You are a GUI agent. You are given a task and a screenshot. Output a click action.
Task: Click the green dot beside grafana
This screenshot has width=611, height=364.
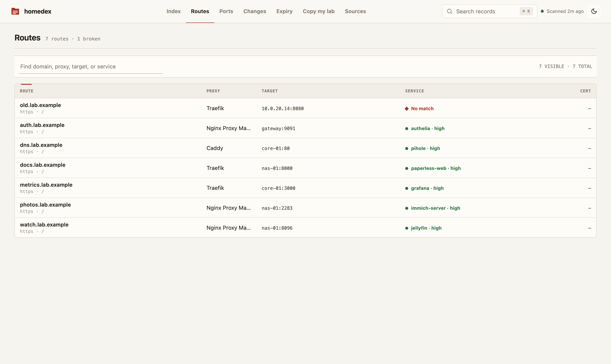coord(406,188)
